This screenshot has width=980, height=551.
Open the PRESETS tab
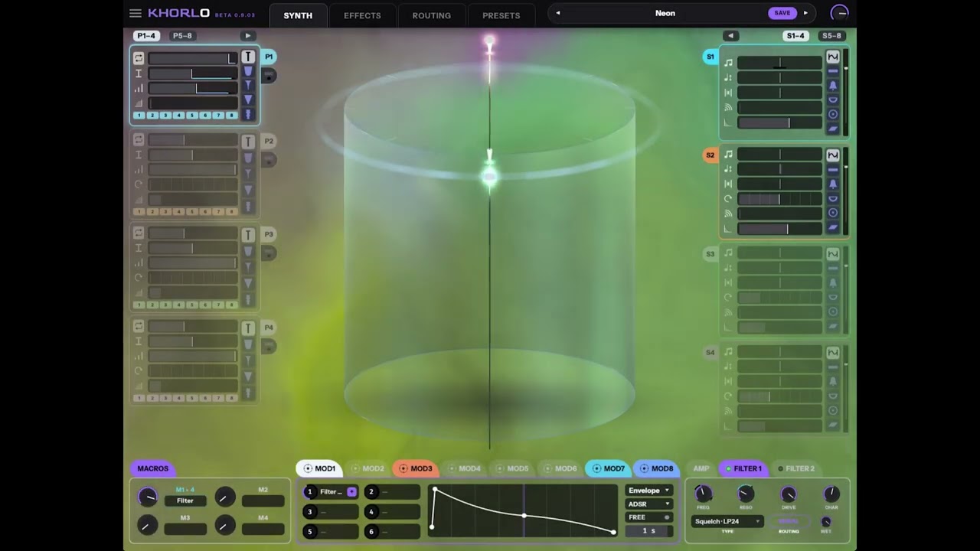click(501, 15)
